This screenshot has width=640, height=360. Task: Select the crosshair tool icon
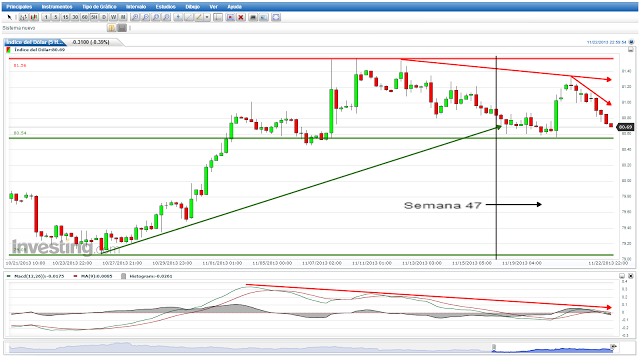178,17
